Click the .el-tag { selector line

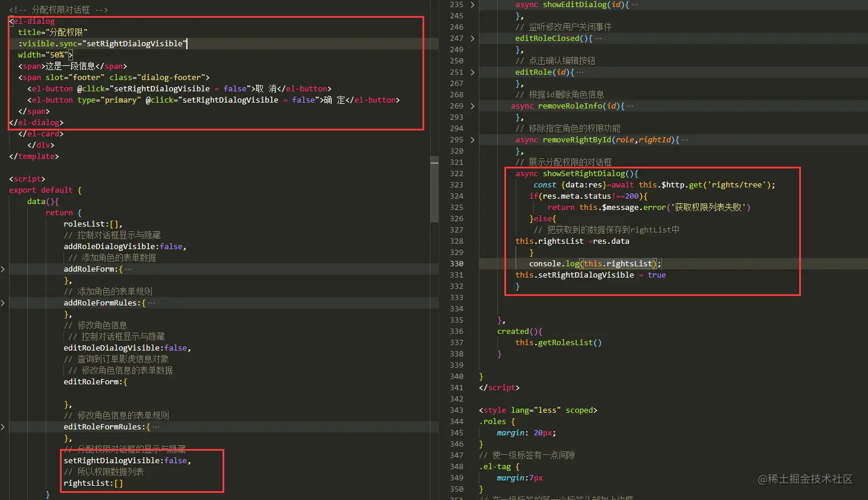pos(499,466)
